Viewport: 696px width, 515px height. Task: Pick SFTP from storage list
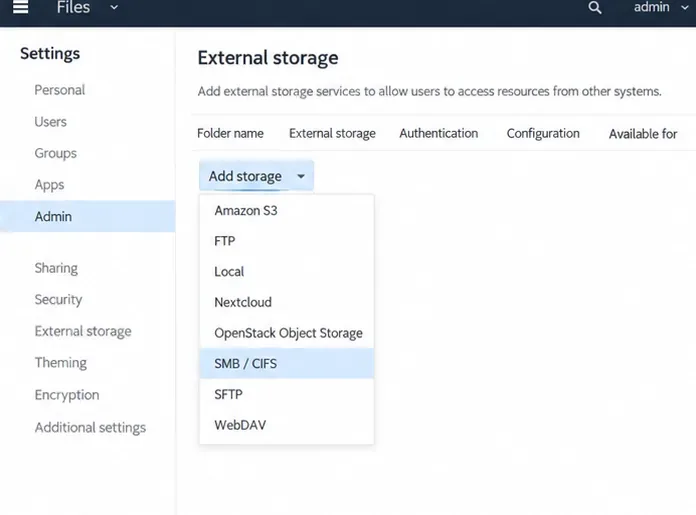pyautogui.click(x=287, y=394)
